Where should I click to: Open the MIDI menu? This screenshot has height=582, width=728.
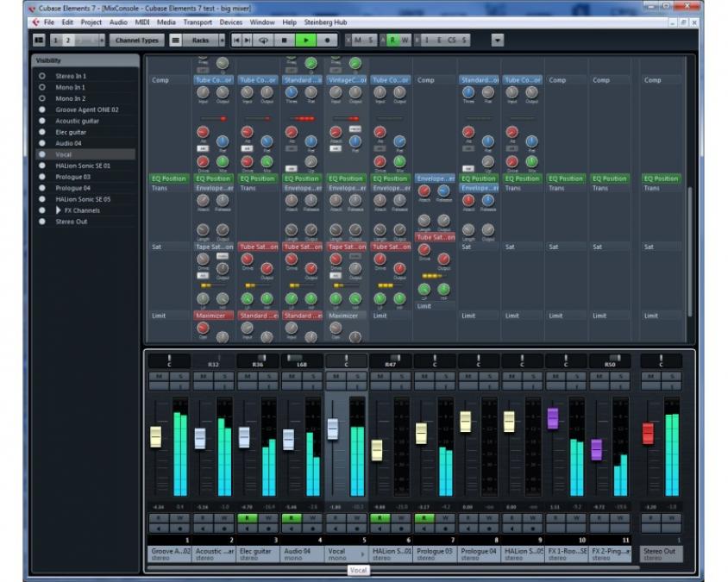[142, 22]
